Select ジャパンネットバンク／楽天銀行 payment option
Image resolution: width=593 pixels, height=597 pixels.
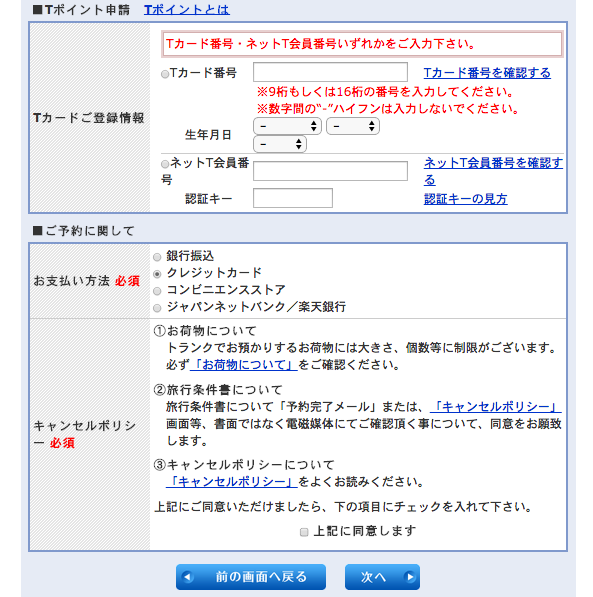coord(157,308)
